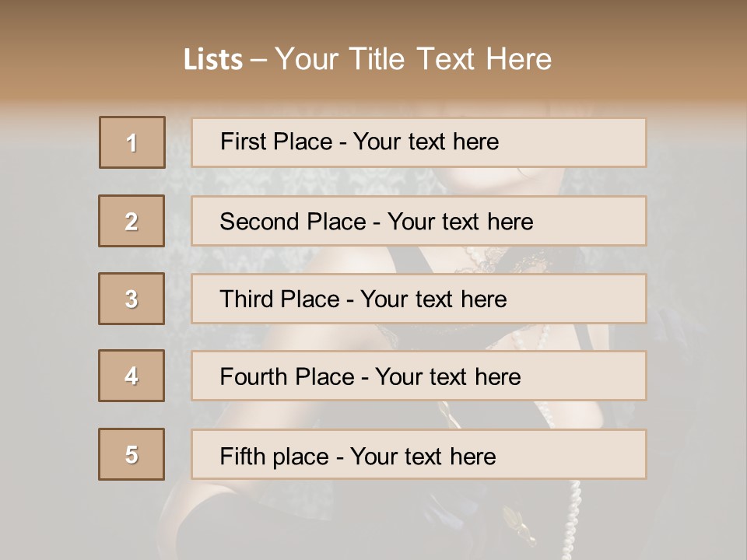Click the number 3 box

(132, 299)
